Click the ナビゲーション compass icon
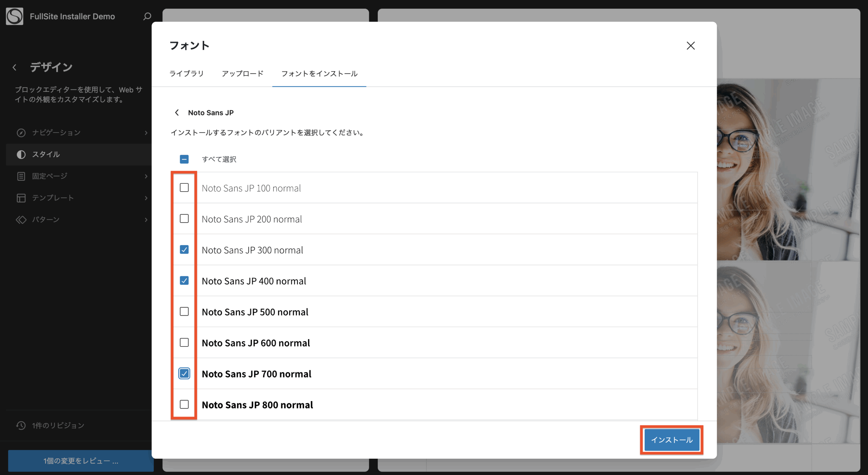The image size is (868, 475). pyautogui.click(x=21, y=133)
